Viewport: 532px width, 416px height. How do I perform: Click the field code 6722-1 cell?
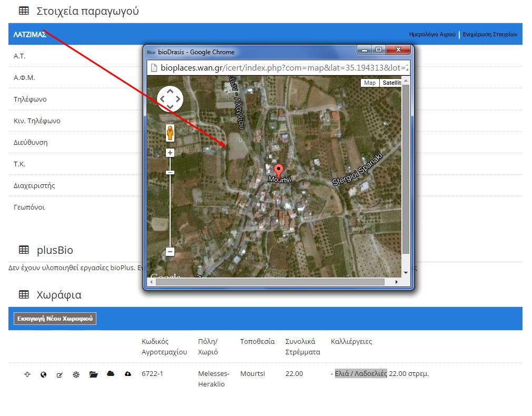pyautogui.click(x=152, y=373)
